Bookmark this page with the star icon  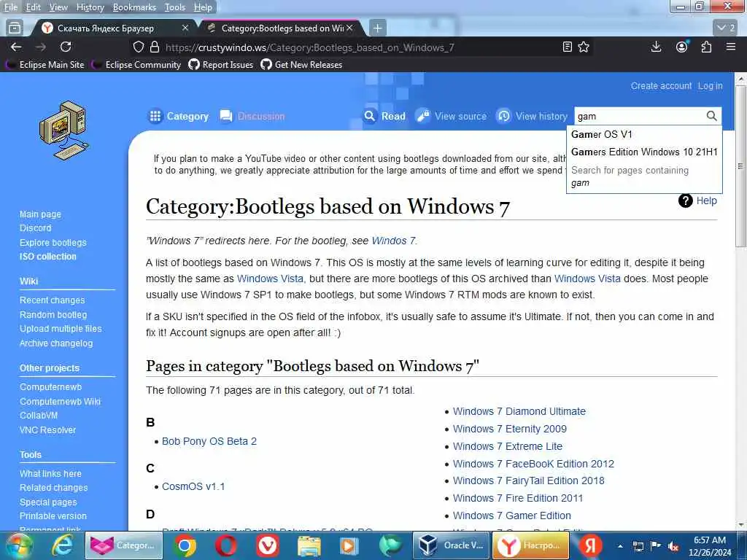tap(584, 47)
